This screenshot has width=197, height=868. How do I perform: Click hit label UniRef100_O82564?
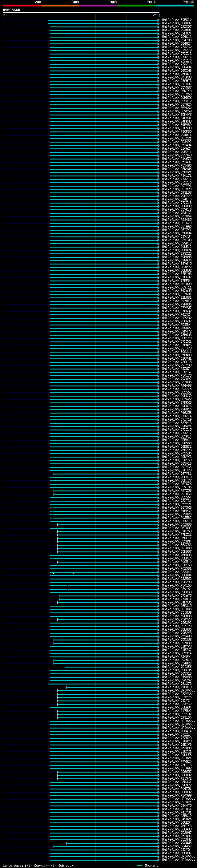[x=177, y=497]
